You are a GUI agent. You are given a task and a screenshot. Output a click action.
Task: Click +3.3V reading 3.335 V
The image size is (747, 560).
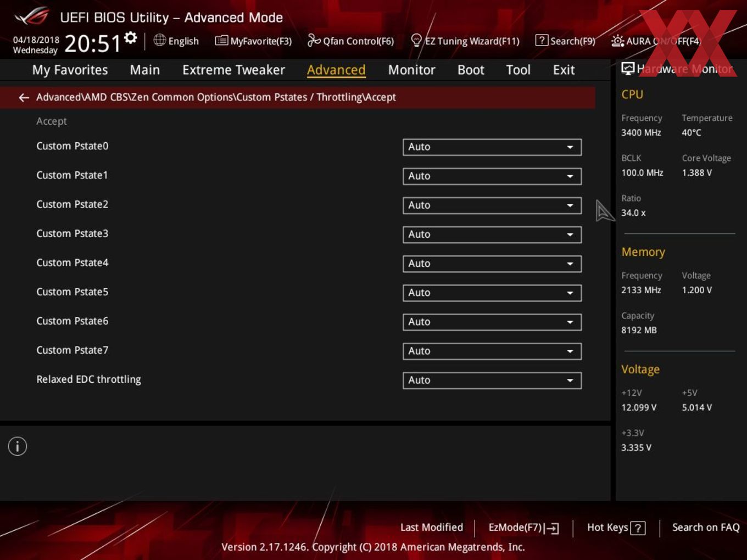[x=636, y=447]
